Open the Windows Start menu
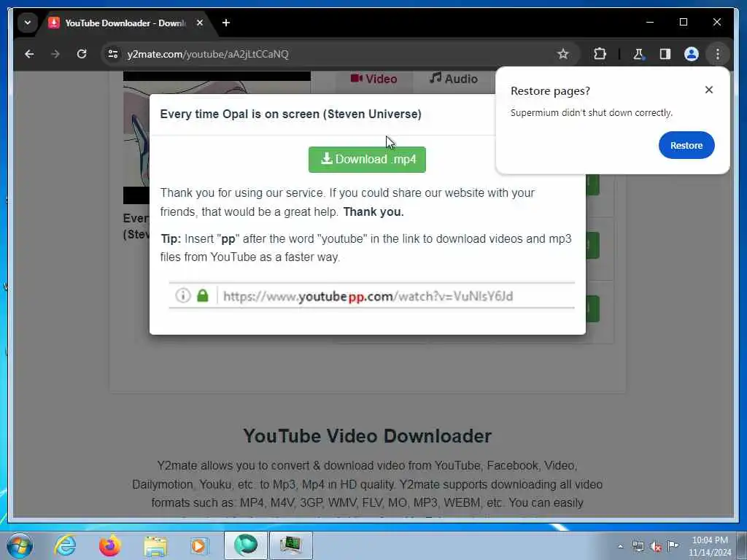 [20, 545]
